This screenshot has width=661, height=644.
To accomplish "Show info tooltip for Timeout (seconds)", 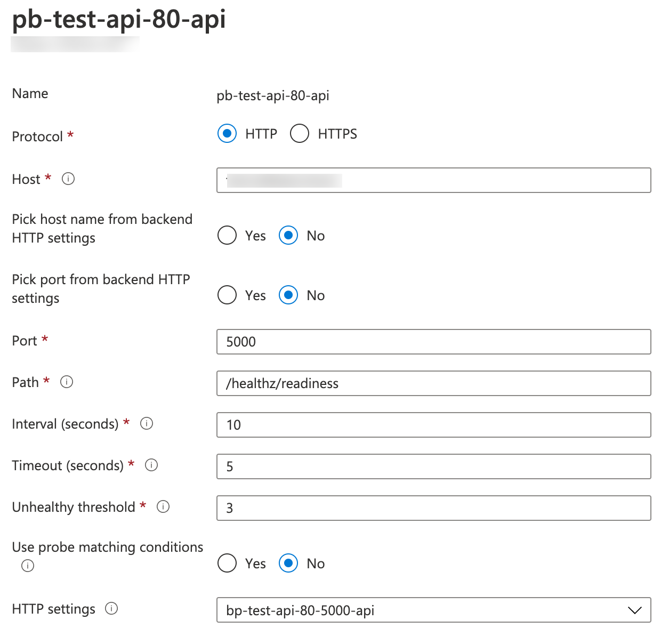I will click(x=151, y=465).
